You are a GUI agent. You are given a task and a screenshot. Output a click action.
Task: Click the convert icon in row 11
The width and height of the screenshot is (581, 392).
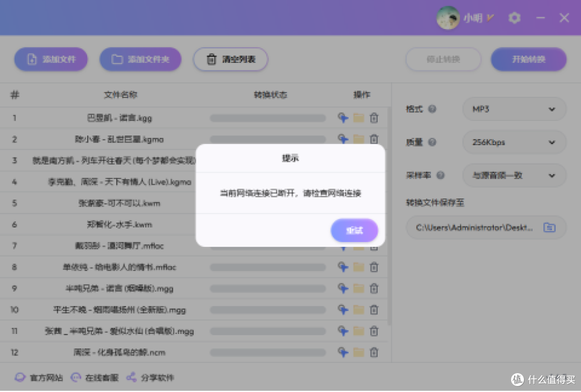pyautogui.click(x=343, y=331)
